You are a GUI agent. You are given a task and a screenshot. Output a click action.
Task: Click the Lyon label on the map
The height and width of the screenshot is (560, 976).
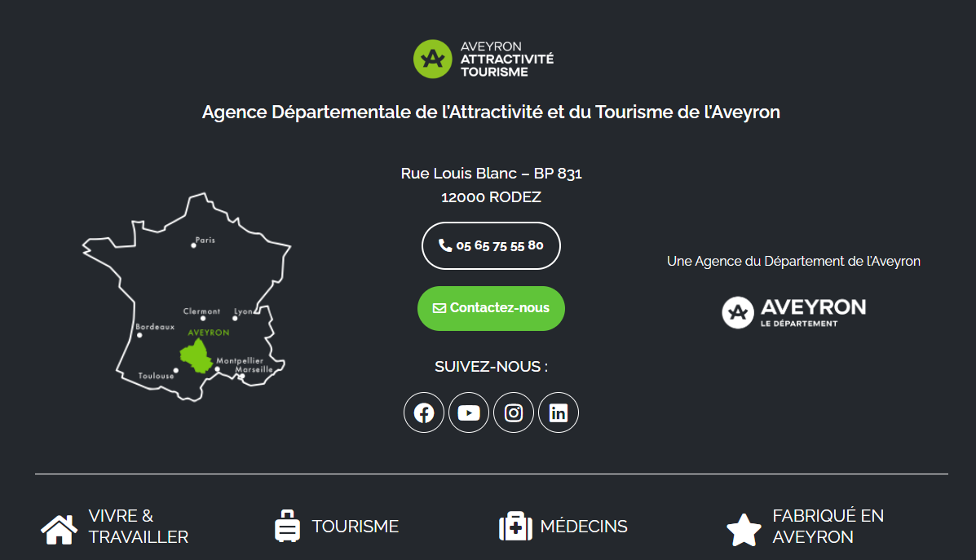(243, 311)
